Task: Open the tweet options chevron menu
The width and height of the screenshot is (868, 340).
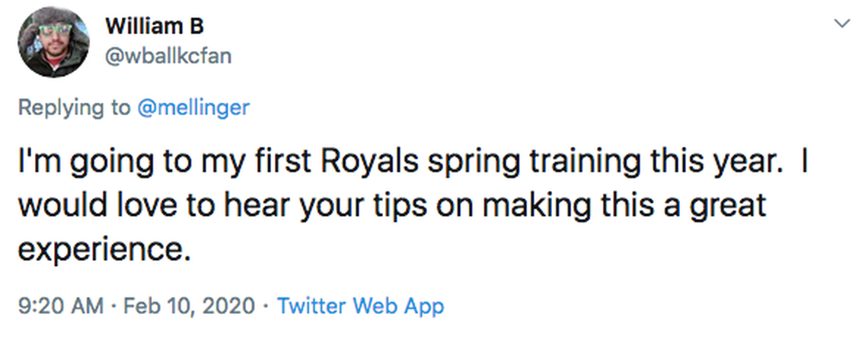Action: (841, 24)
